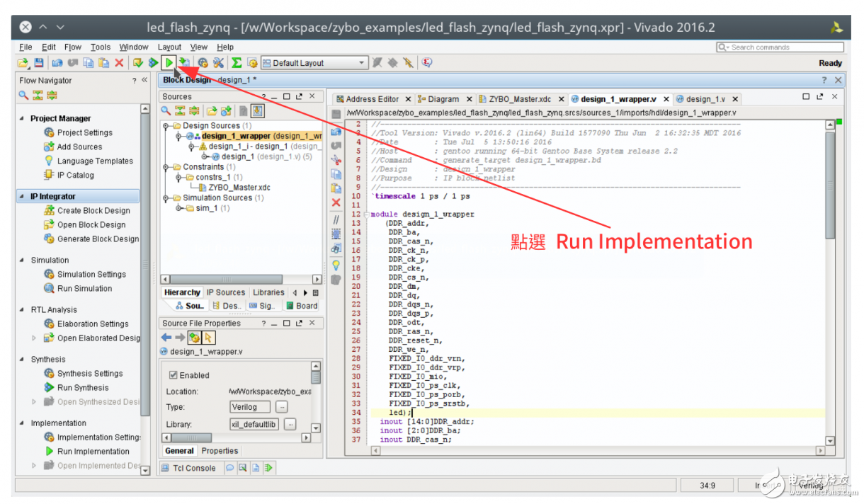Click Generate Block Design in Flow Navigator

pos(98,239)
